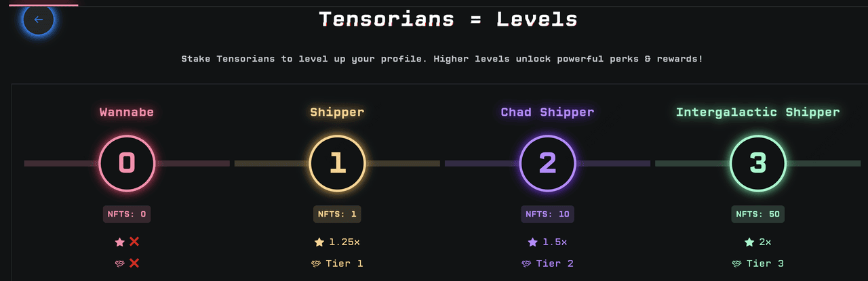Viewport: 868px width, 281px height.
Task: Click the icon beside Tier 1
Action: coord(315,263)
